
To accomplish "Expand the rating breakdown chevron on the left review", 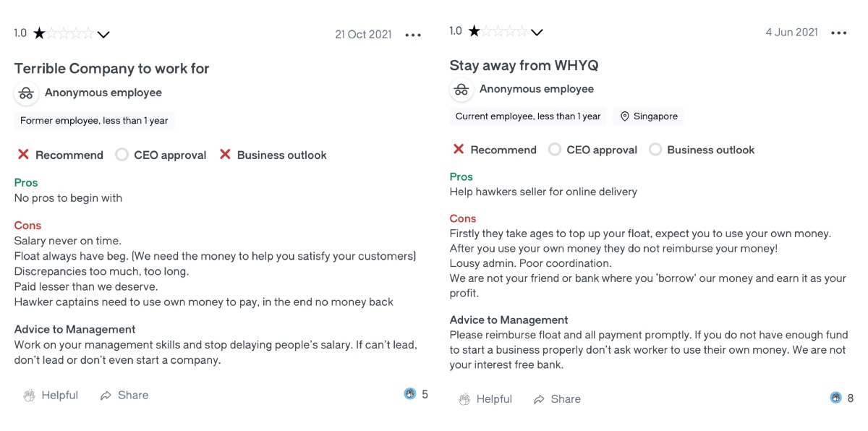I will click(103, 34).
